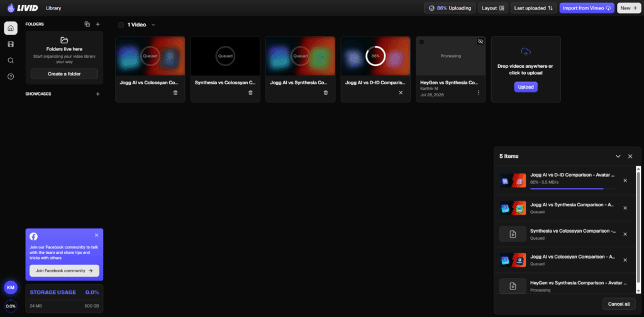Delete Jogg AI vs Synthesia video card
The height and width of the screenshot is (317, 644).
pyautogui.click(x=326, y=93)
